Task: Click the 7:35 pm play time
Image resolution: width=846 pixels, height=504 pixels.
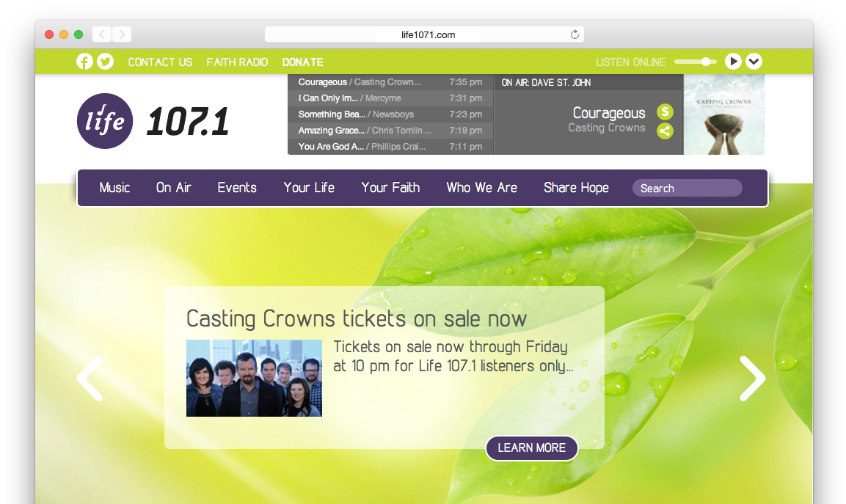Action: coord(466,82)
